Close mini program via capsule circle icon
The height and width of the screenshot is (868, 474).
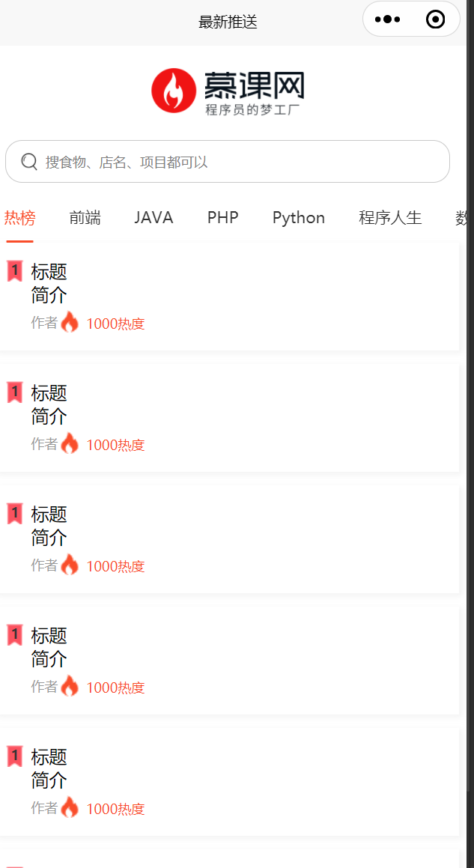point(436,20)
